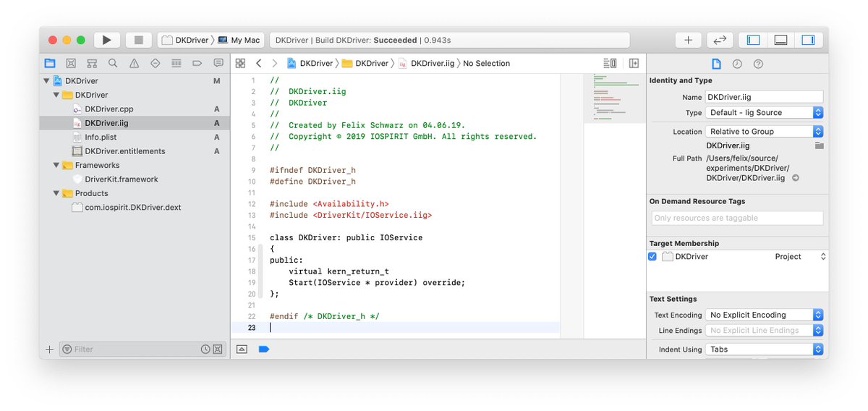Click line number 15 gutter

(x=252, y=237)
